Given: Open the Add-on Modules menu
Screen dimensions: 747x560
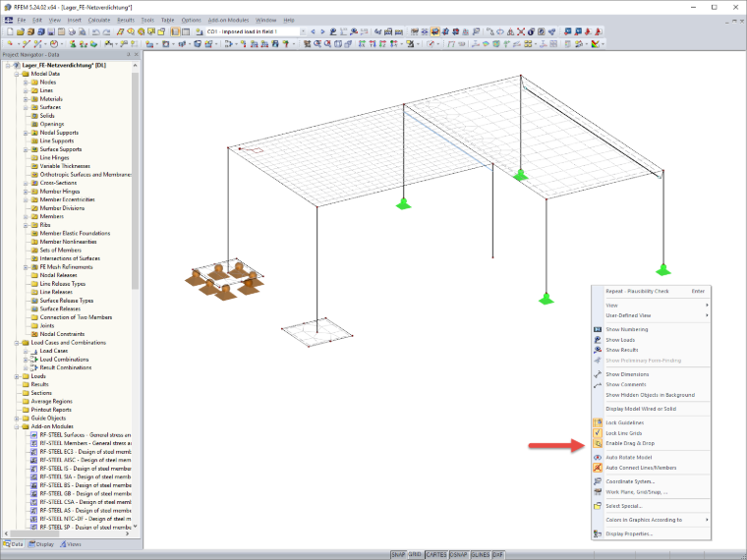Looking at the screenshot, I should [228, 20].
